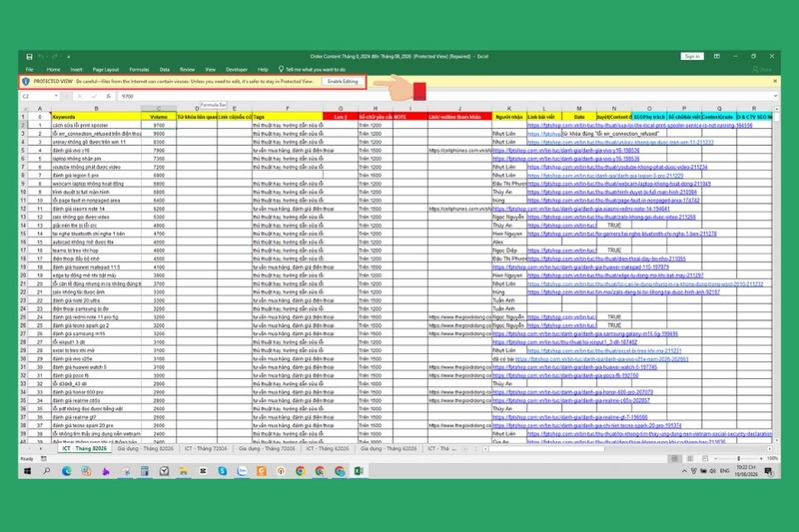Open the Help ribbon tab
Viewport: 799px width, 532px height.
click(x=263, y=69)
